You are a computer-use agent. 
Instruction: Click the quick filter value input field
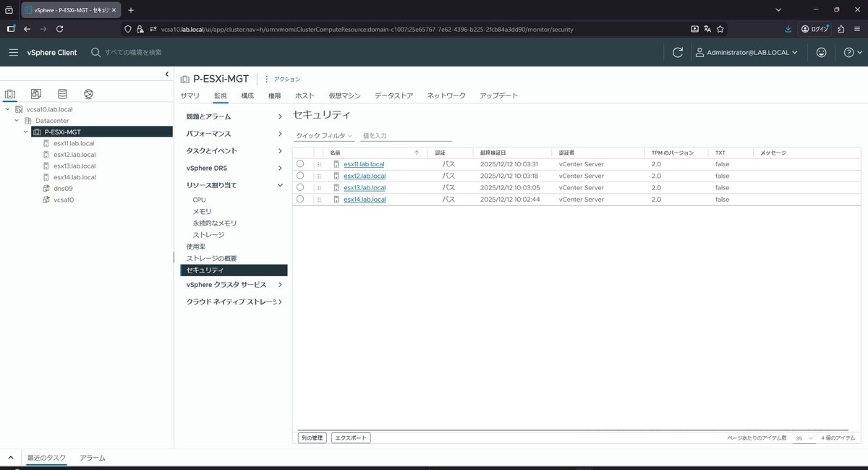(x=405, y=135)
